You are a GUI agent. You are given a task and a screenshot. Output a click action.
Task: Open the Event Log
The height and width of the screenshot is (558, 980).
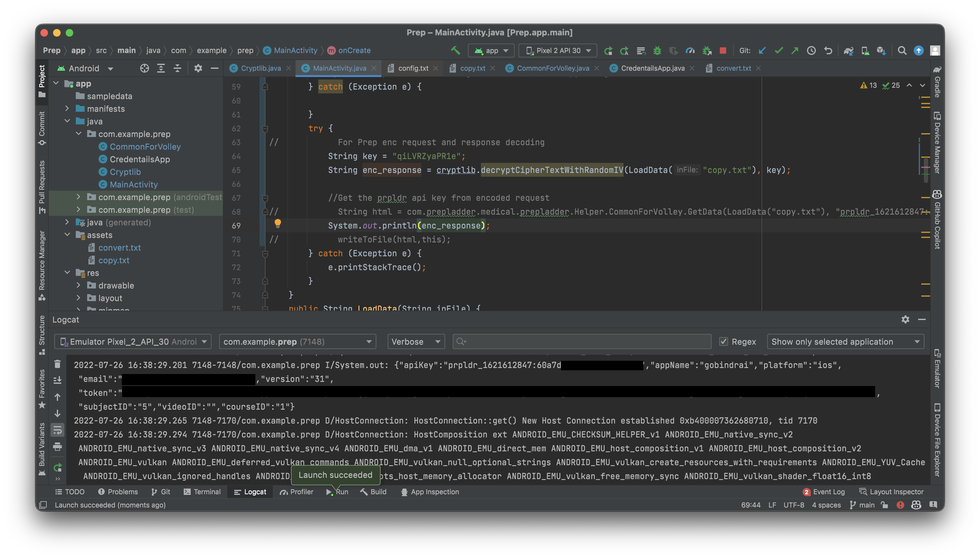point(823,492)
